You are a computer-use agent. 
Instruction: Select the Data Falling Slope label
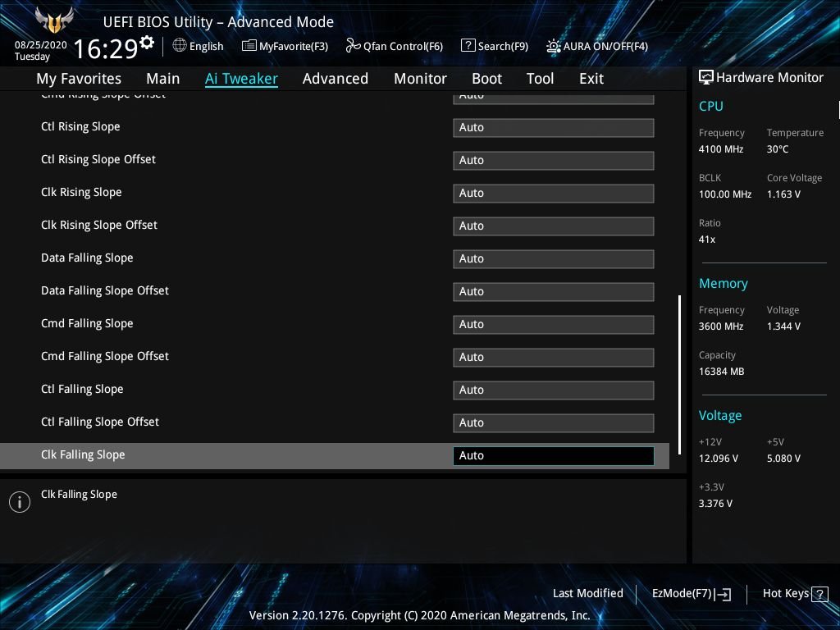pos(87,258)
